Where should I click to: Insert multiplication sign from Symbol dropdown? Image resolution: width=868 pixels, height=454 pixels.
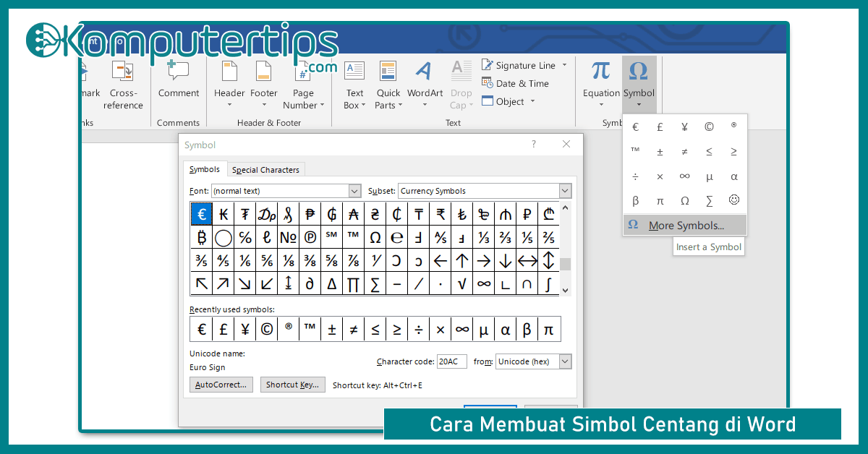click(x=660, y=176)
